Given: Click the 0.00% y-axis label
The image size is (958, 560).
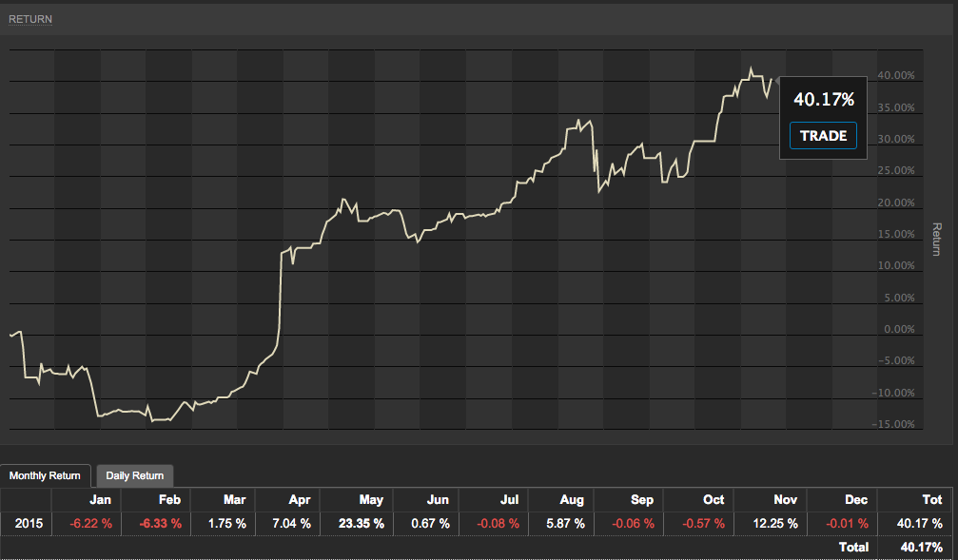Looking at the screenshot, I should [x=898, y=329].
